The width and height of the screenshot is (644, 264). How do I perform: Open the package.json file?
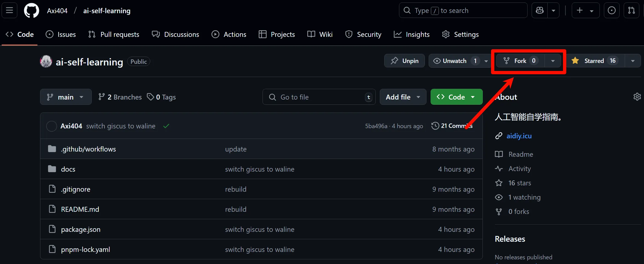coord(81,229)
